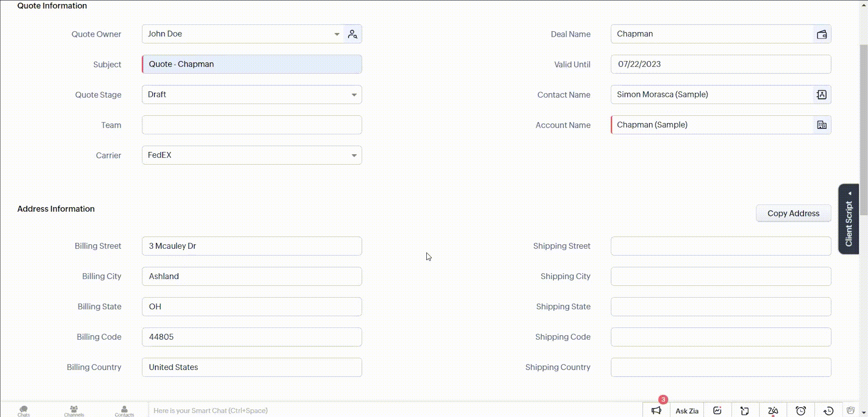Screen dimensions: 868x417
Task: Open the announcements megaphone icon
Action: 656,410
